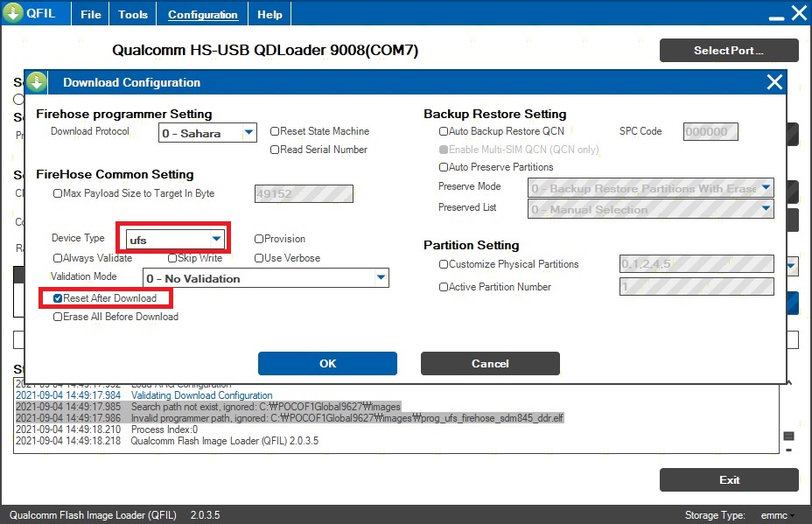Enable Reset State Machine checkbox
This screenshot has height=524, width=812.
coord(275,131)
